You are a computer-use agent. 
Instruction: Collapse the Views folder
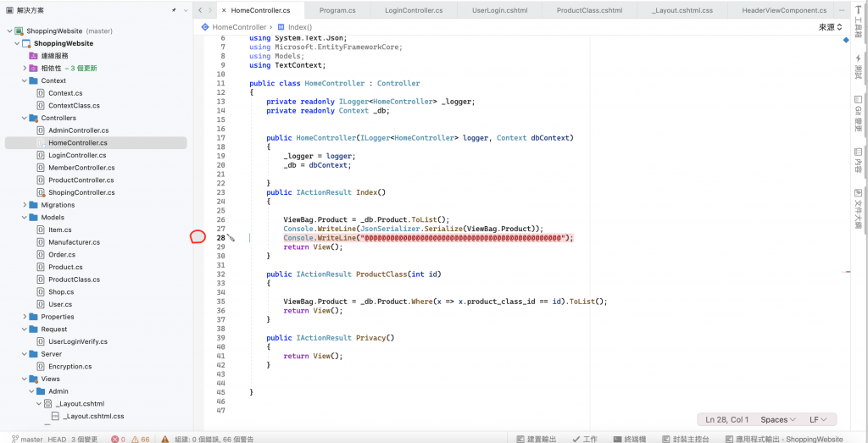click(x=25, y=379)
